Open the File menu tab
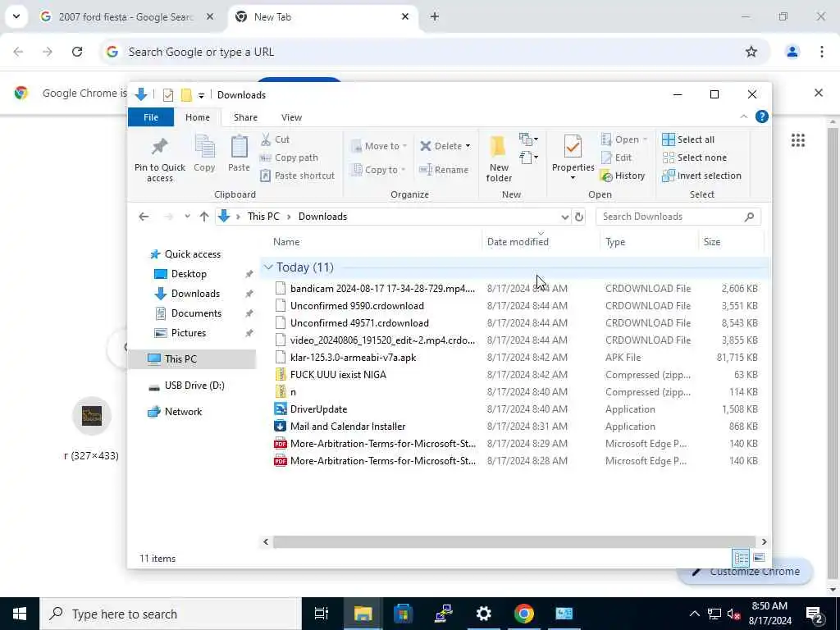The image size is (840, 630). coord(151,117)
